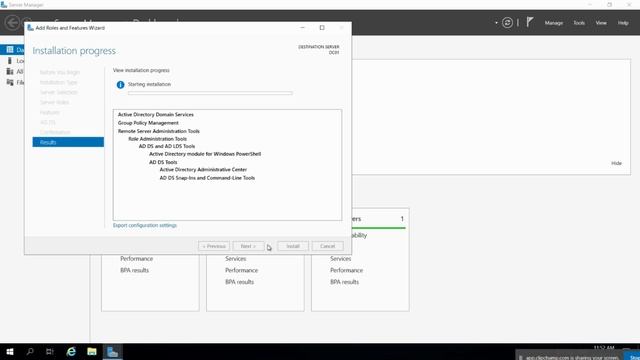Image resolution: width=640 pixels, height=360 pixels.
Task: Click Performance in the first dashboard tile
Action: click(137, 259)
